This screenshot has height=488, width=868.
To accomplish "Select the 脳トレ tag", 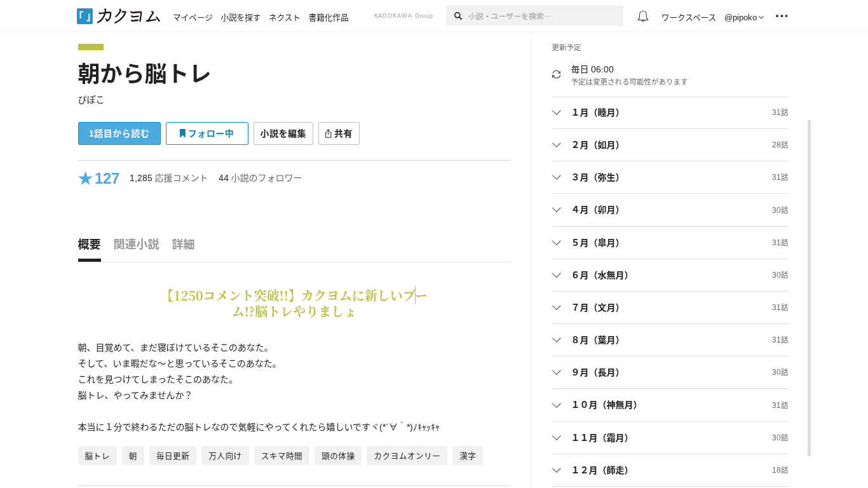I will pos(97,456).
